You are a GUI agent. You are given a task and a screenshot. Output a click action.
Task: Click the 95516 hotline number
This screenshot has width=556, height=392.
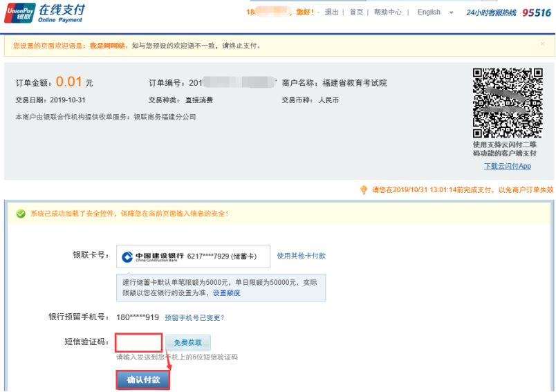pos(537,12)
